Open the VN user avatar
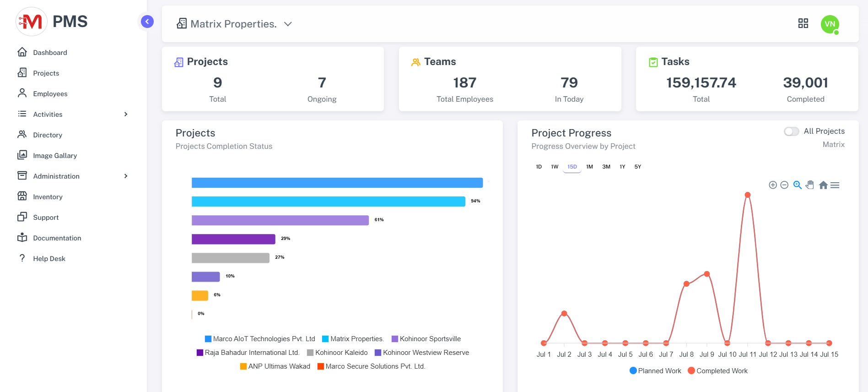The image size is (868, 392). click(x=830, y=24)
